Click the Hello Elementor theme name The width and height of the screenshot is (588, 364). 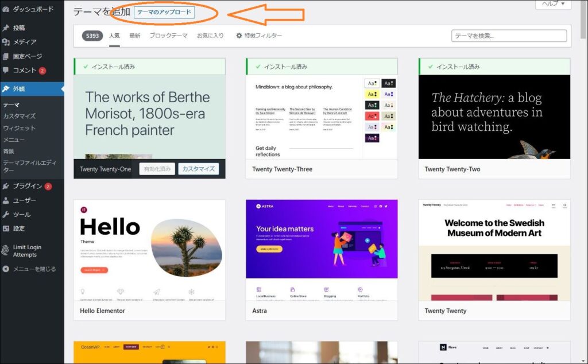102,311
